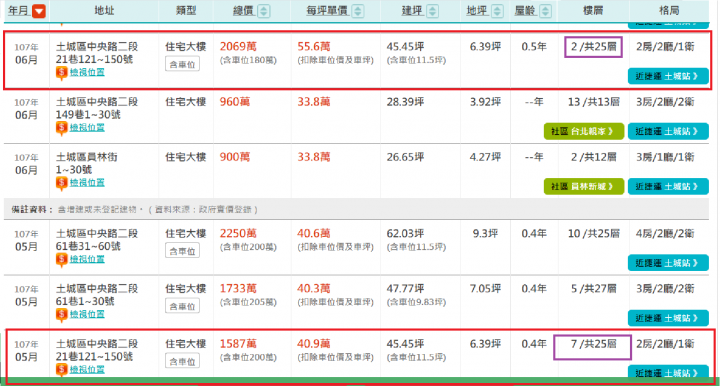Click the unit price 40.3萬
Image resolution: width=720 pixels, height=386 pixels.
tap(314, 288)
